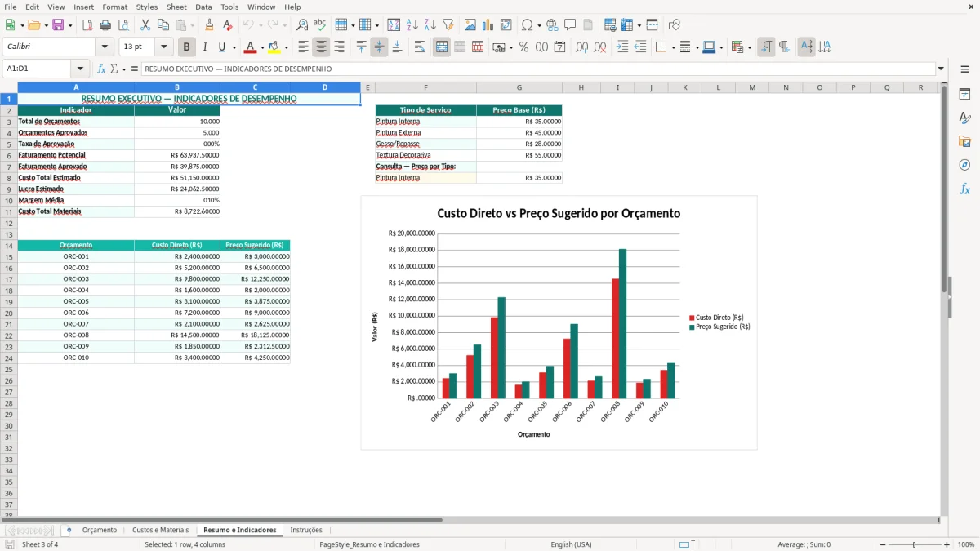Click the Spelling check icon

320,25
